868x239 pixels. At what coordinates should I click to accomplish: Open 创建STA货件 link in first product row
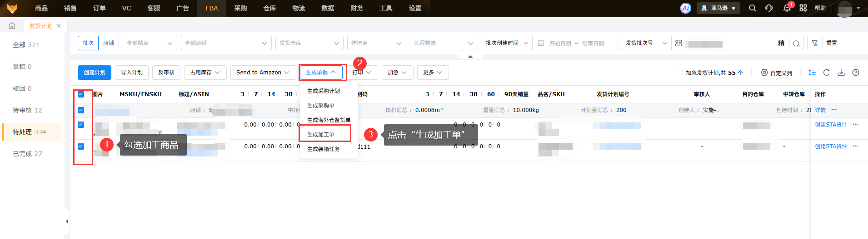[x=831, y=125]
